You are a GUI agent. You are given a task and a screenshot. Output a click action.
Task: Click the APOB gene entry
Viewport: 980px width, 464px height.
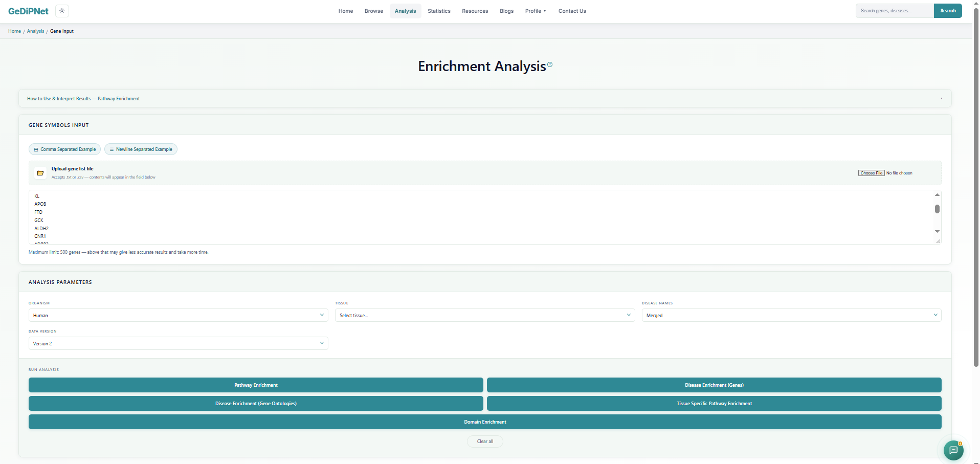pyautogui.click(x=40, y=204)
